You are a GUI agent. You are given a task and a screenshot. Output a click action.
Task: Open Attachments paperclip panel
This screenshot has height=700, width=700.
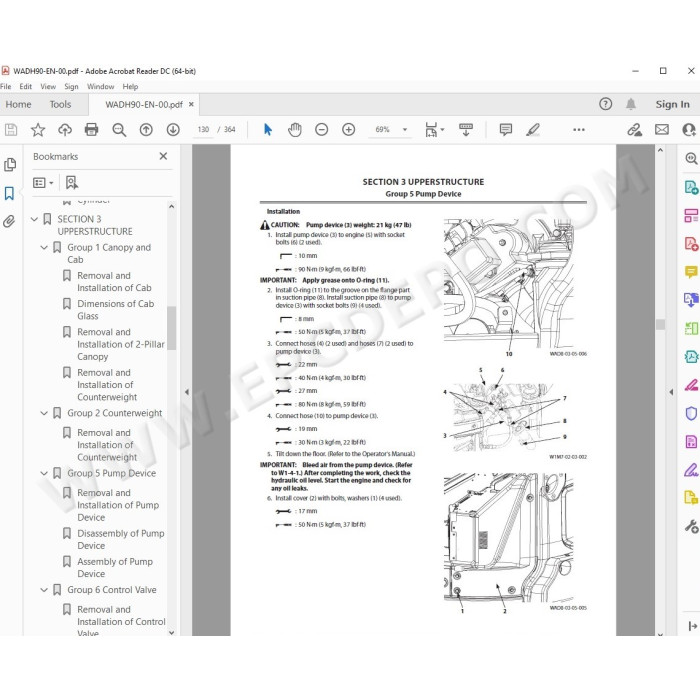[9, 221]
